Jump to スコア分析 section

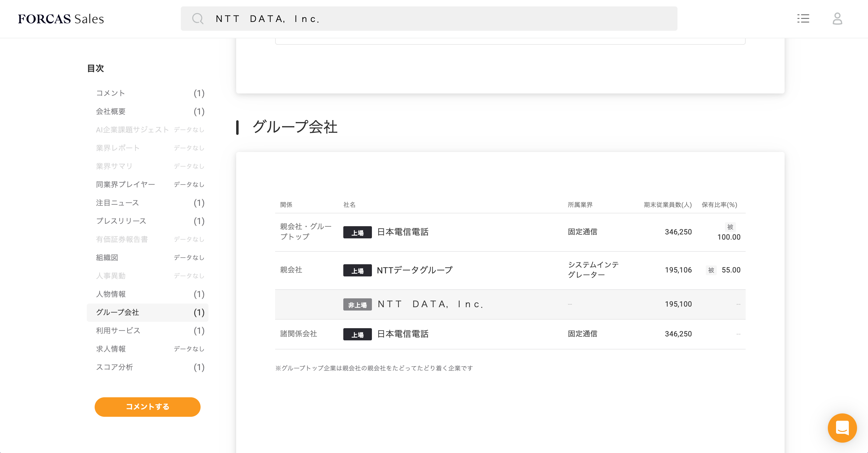(114, 367)
